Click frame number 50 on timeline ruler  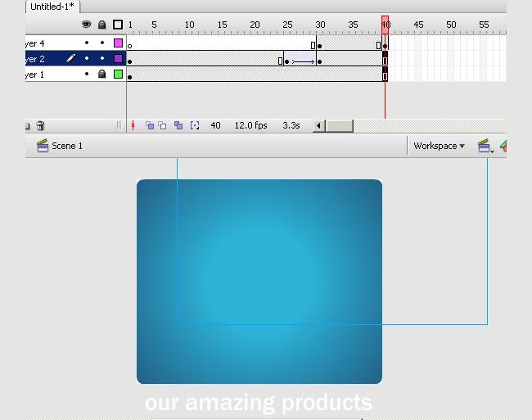click(451, 25)
